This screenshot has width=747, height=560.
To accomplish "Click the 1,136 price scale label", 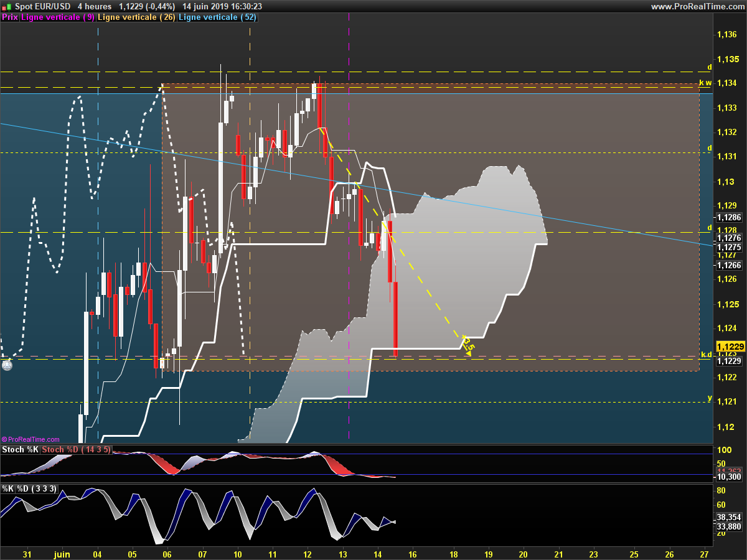I will click(x=728, y=35).
